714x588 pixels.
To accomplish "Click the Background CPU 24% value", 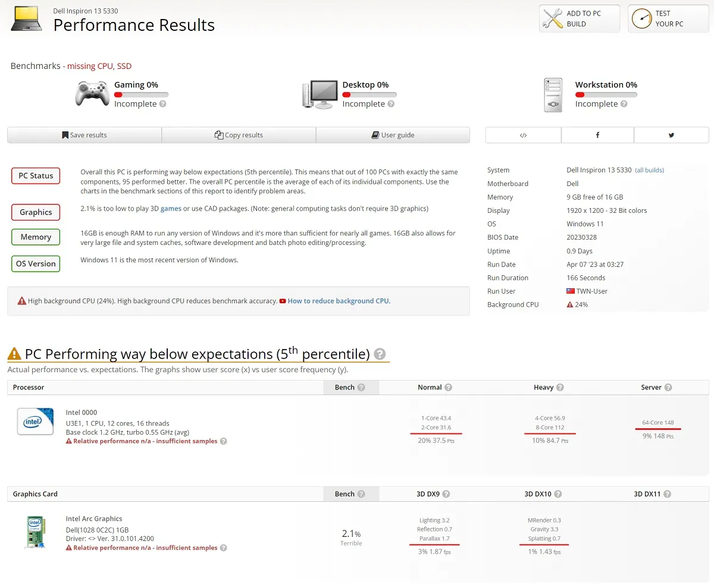I will coord(577,304).
